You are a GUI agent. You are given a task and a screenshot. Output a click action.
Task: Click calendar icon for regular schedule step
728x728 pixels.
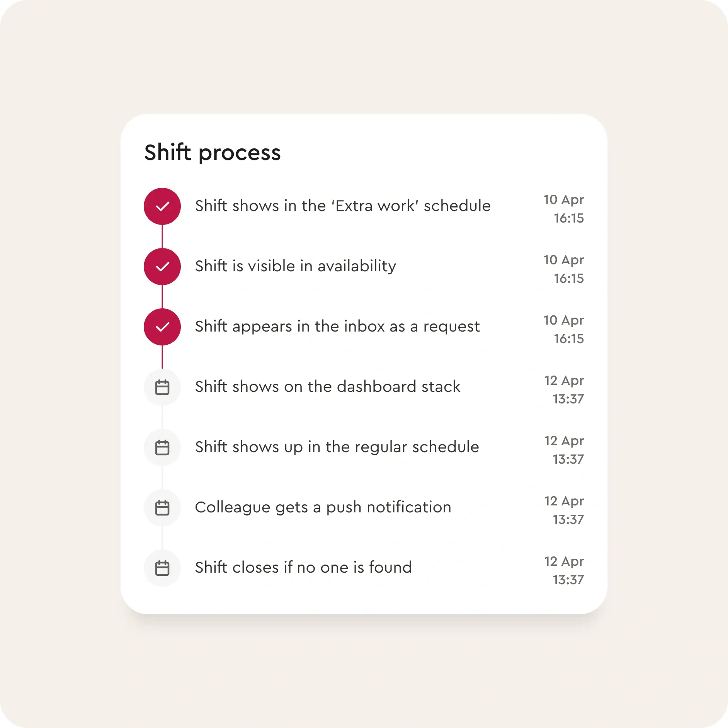162,447
